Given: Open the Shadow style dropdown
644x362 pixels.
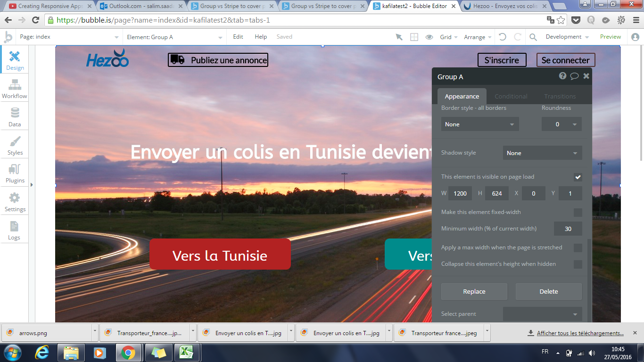Looking at the screenshot, I should tap(543, 153).
